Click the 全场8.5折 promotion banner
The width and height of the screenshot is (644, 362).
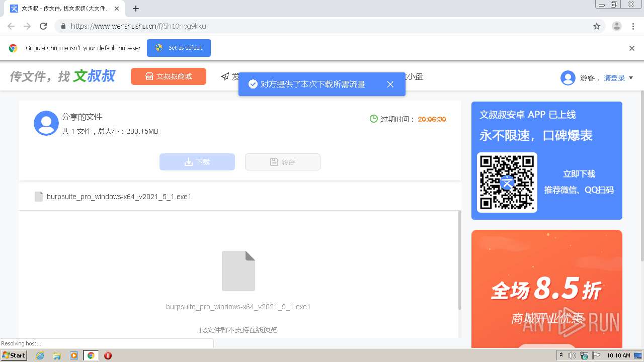click(x=547, y=289)
